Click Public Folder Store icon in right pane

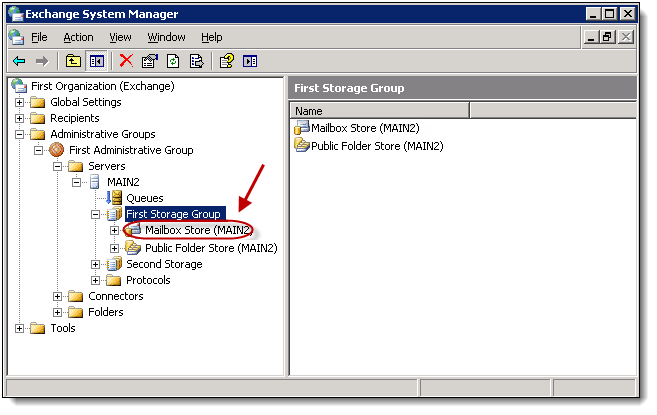[302, 145]
